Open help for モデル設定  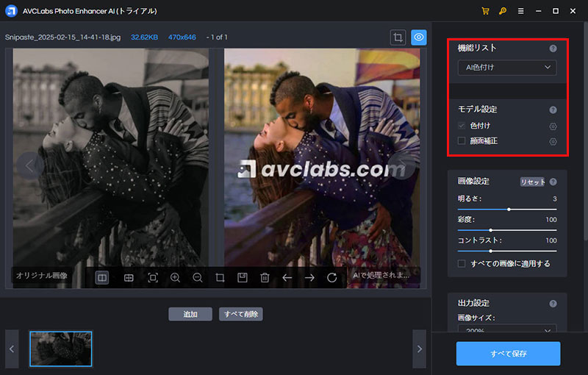coord(553,110)
